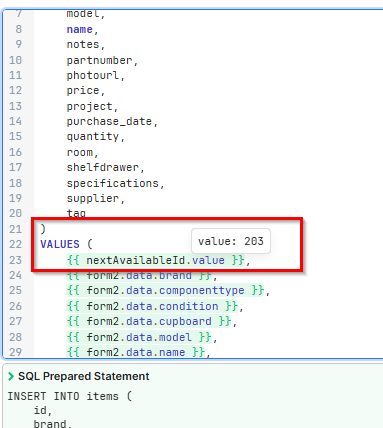The height and width of the screenshot is (428, 383).
Task: Click the value: 203 tooltip
Action: click(231, 241)
